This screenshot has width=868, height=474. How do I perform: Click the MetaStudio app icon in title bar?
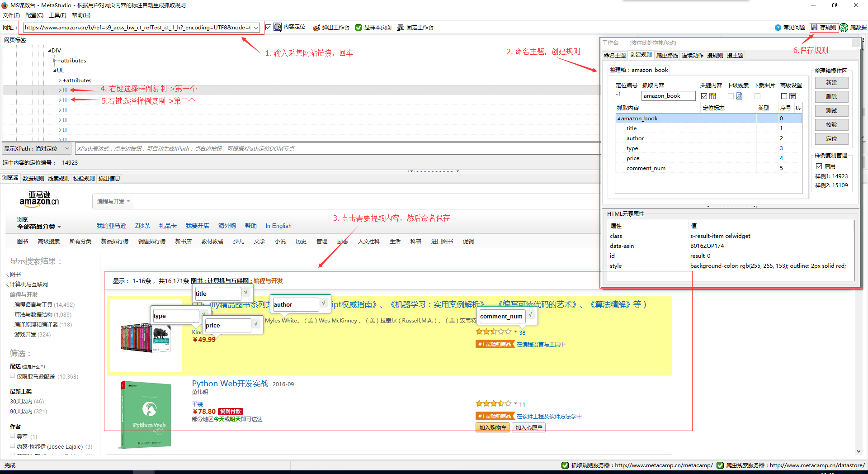(x=5, y=5)
